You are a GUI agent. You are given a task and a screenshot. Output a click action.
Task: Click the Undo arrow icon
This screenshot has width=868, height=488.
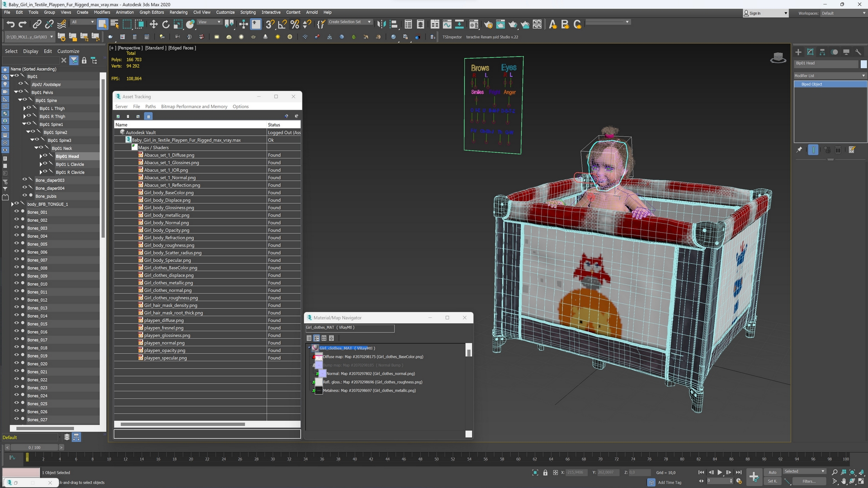click(x=10, y=24)
